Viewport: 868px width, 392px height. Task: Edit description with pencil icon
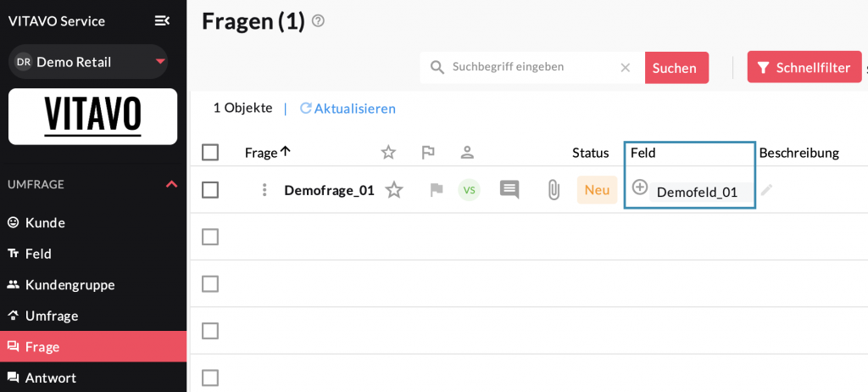tap(766, 190)
